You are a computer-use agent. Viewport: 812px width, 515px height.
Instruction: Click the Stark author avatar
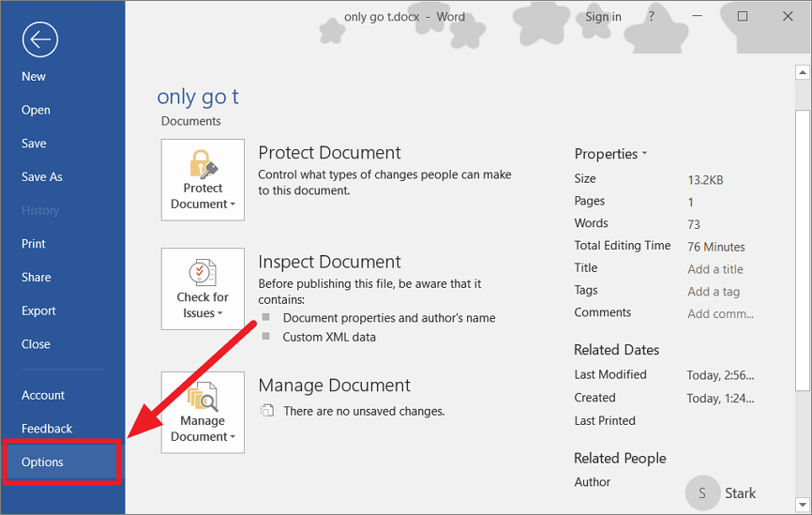point(702,492)
